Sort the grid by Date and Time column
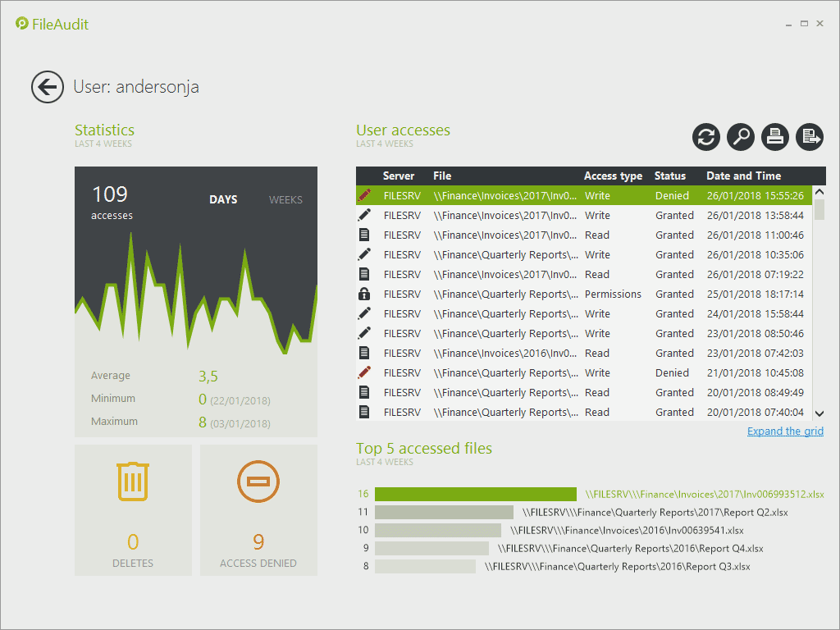The width and height of the screenshot is (840, 630). (x=743, y=176)
